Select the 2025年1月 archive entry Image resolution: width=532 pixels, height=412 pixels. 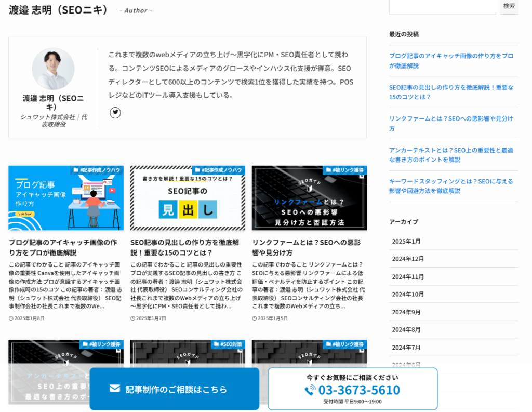pyautogui.click(x=406, y=242)
